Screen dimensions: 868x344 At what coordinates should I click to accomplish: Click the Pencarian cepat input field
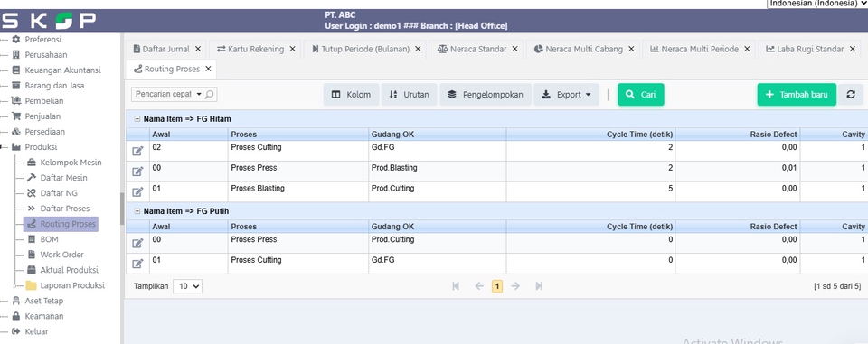164,95
